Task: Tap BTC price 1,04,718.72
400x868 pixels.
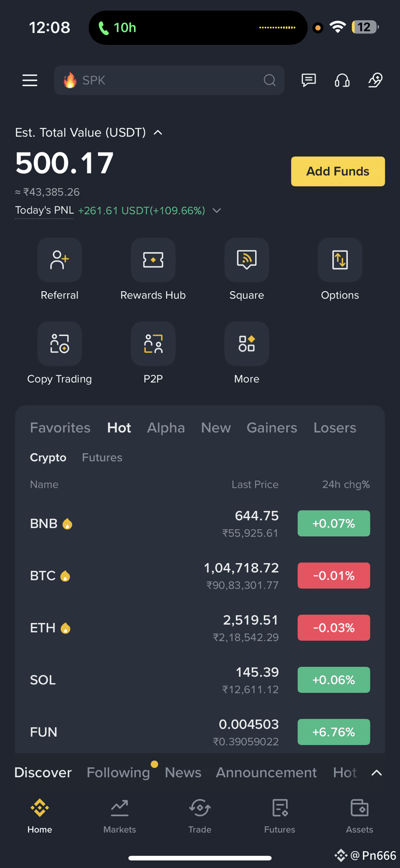Action: click(241, 568)
